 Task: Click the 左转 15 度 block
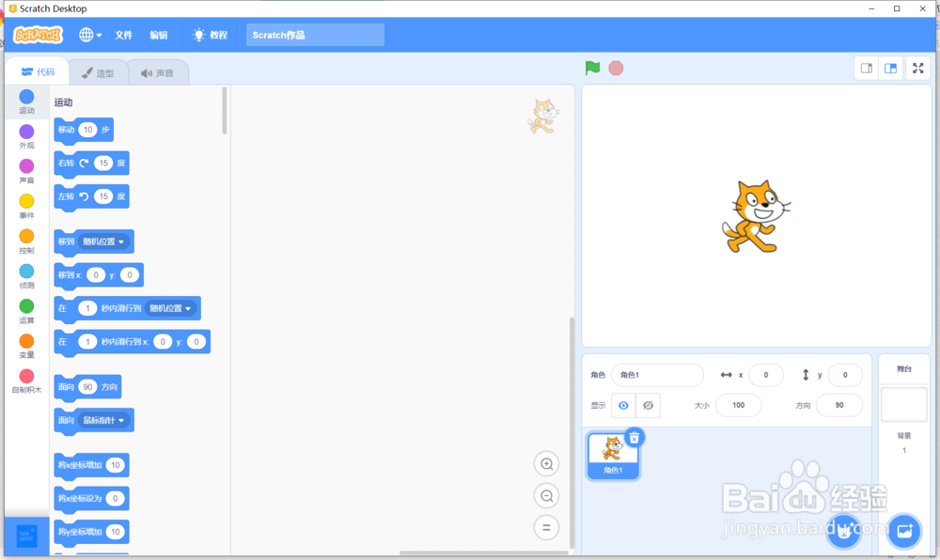91,197
